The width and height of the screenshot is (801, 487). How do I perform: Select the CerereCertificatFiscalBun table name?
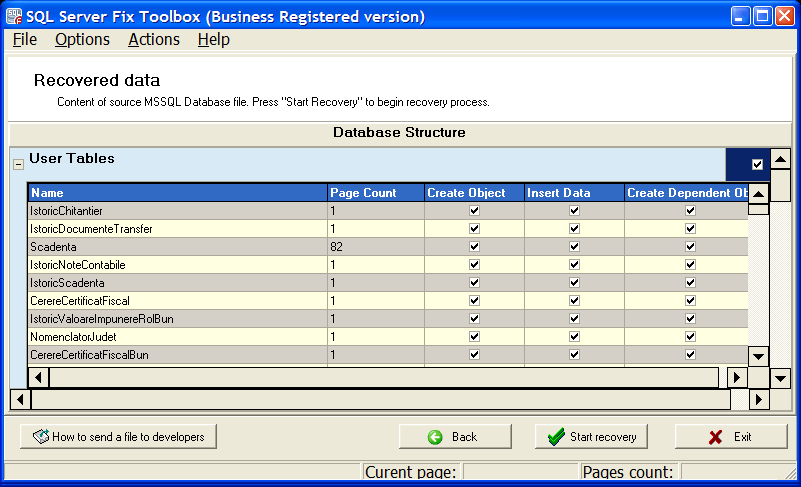click(89, 355)
